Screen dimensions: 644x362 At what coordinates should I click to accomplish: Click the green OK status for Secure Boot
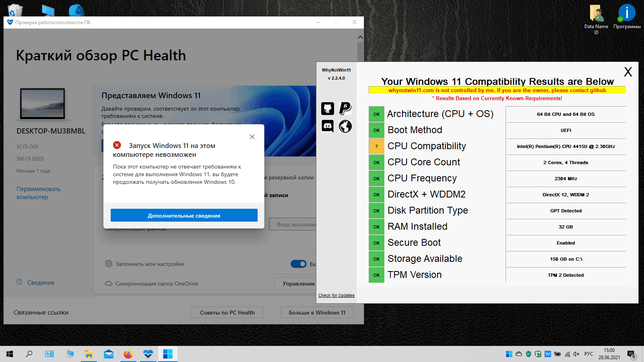376,243
